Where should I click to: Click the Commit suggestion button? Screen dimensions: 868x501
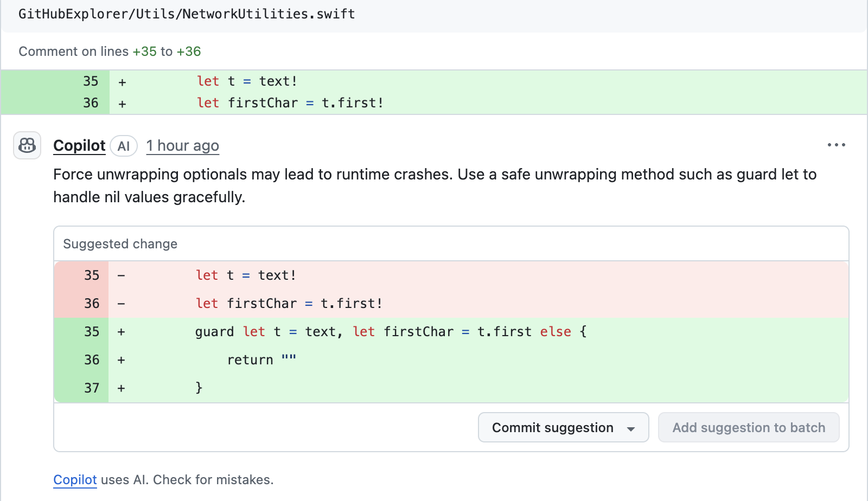[563, 427]
